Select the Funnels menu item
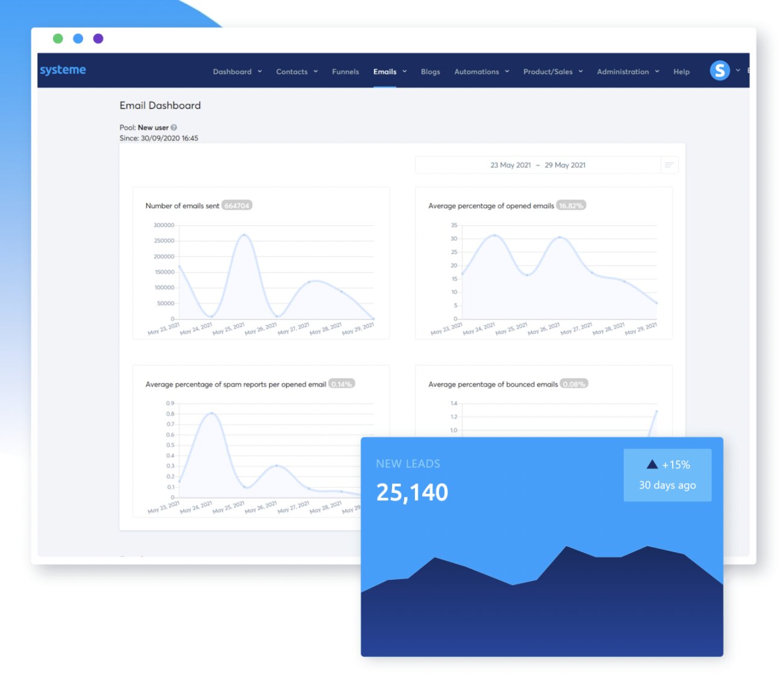 click(345, 71)
